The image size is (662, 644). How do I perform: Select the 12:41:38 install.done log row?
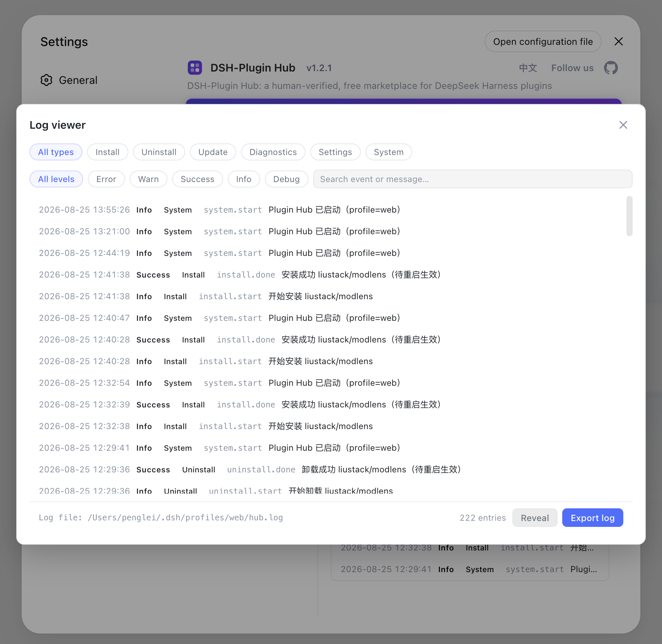[x=327, y=274]
